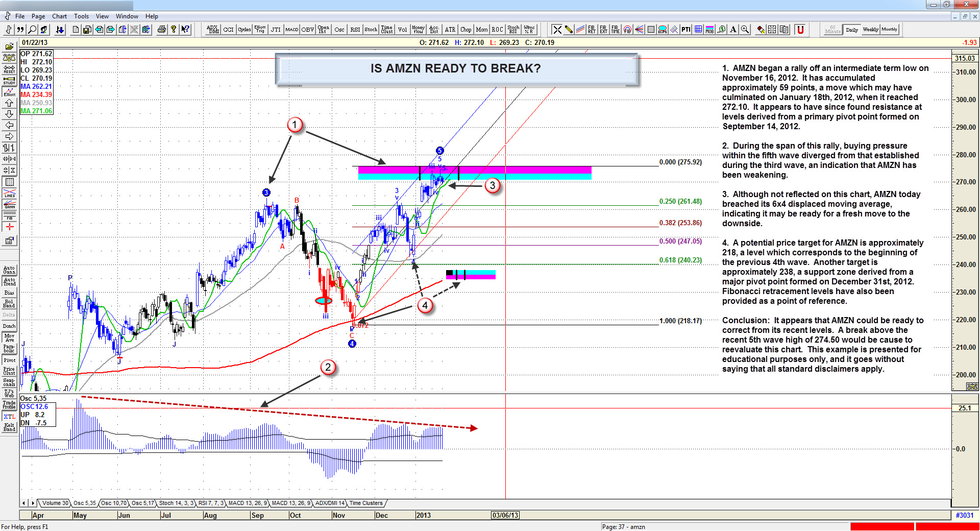The width and height of the screenshot is (980, 531).
Task: Open the Window menu
Action: [x=127, y=16]
